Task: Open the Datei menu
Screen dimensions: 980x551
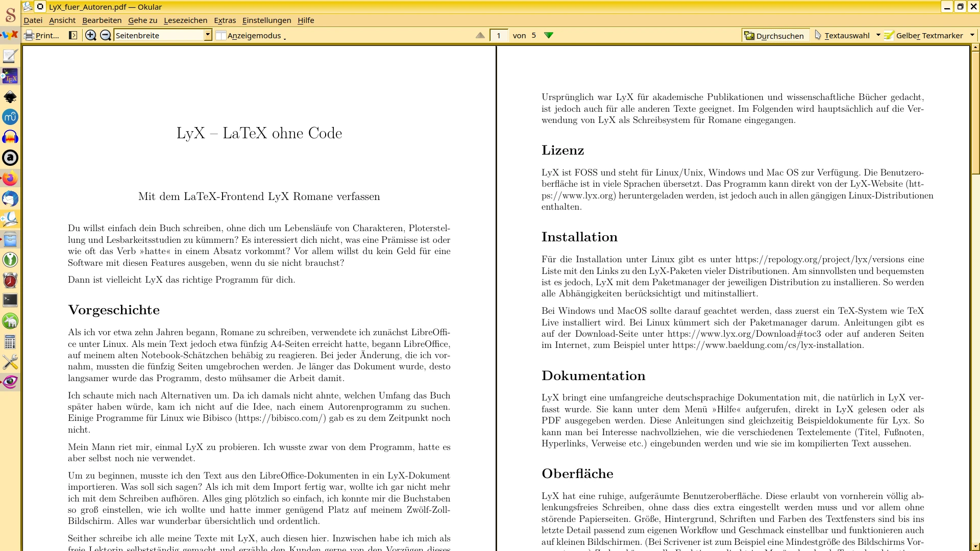Action: pos(33,20)
